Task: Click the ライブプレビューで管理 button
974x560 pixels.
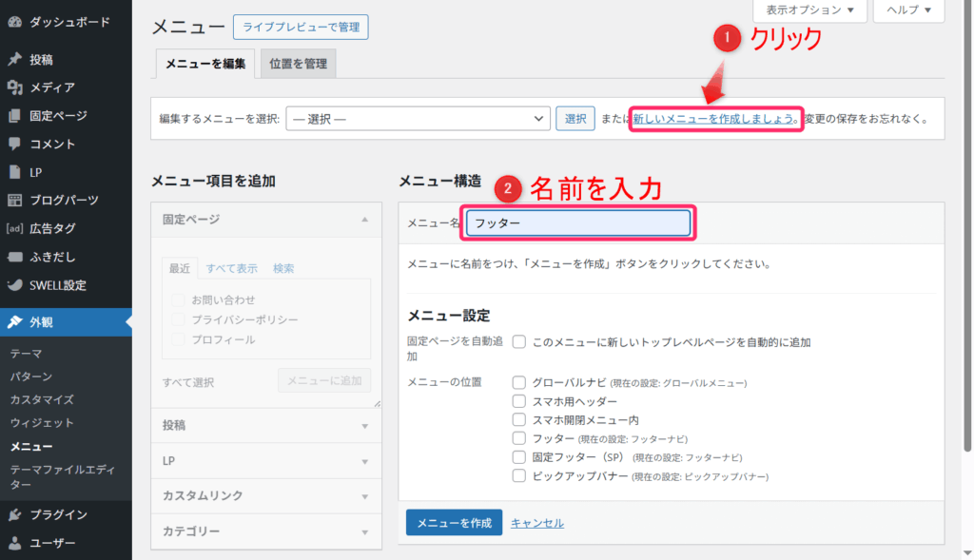Action: 301,28
